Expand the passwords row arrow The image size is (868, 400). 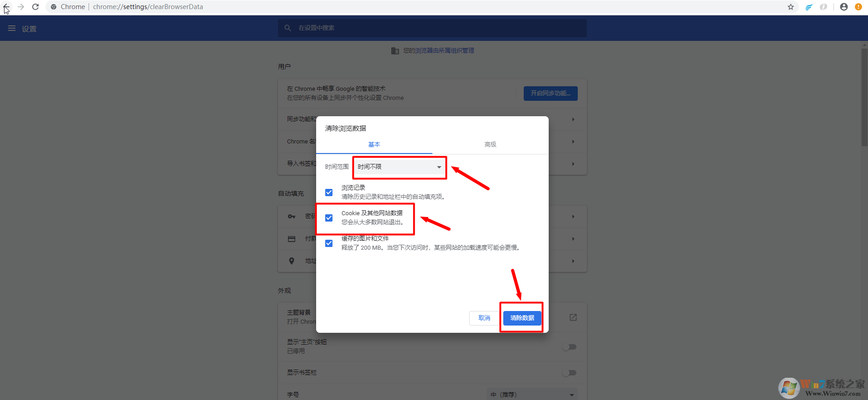tap(573, 217)
